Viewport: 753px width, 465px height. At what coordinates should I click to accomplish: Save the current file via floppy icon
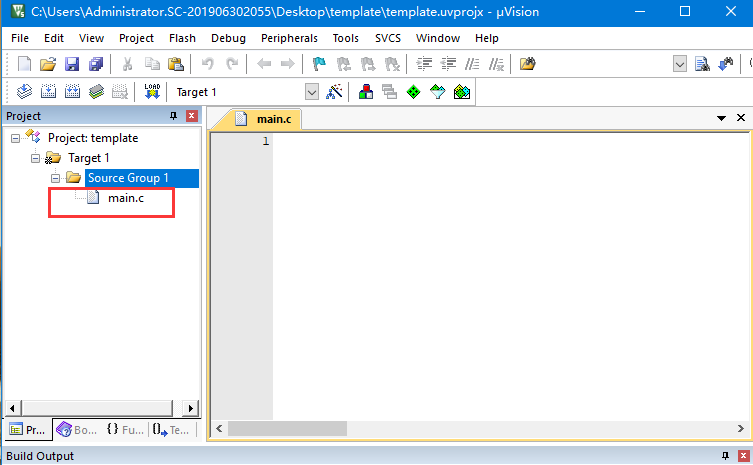click(x=72, y=64)
